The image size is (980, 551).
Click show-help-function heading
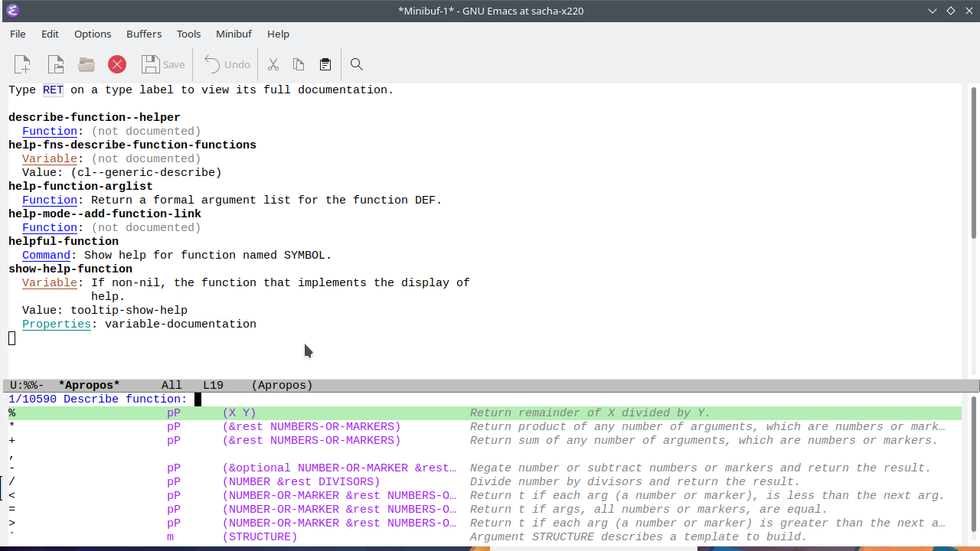click(70, 269)
